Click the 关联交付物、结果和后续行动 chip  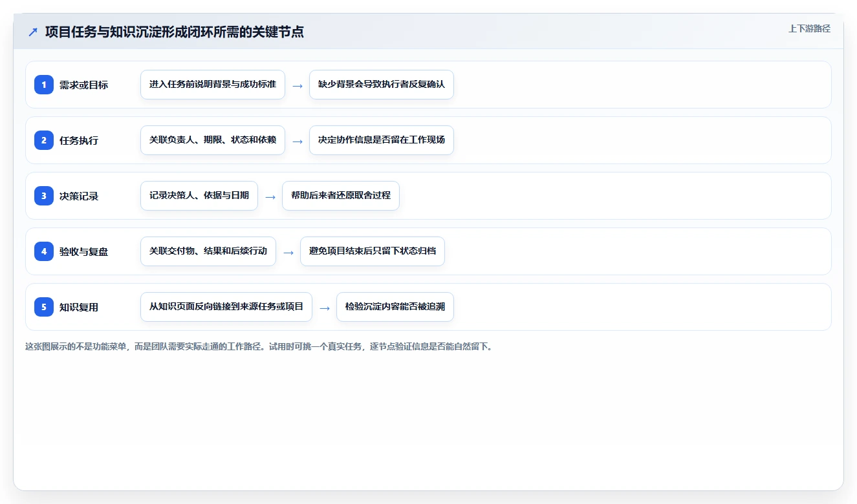pos(208,251)
